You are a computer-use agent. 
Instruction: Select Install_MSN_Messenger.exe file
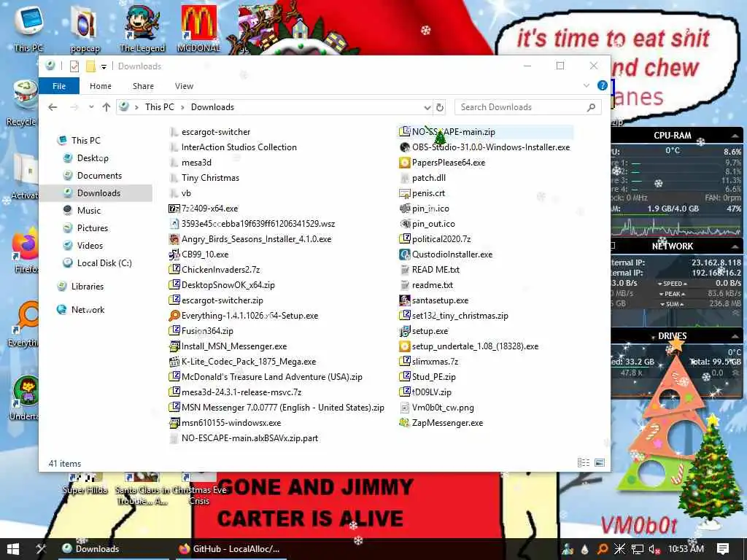point(228,346)
